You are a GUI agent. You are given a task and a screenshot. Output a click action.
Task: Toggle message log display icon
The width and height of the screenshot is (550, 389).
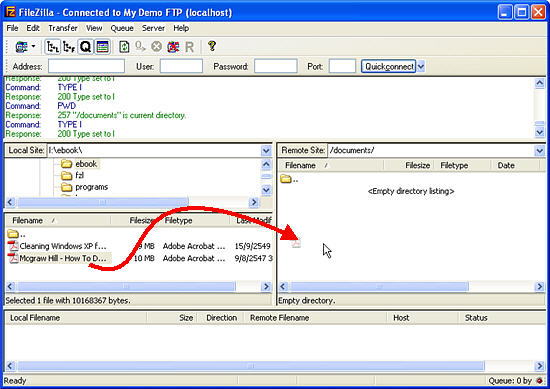pyautogui.click(x=102, y=47)
